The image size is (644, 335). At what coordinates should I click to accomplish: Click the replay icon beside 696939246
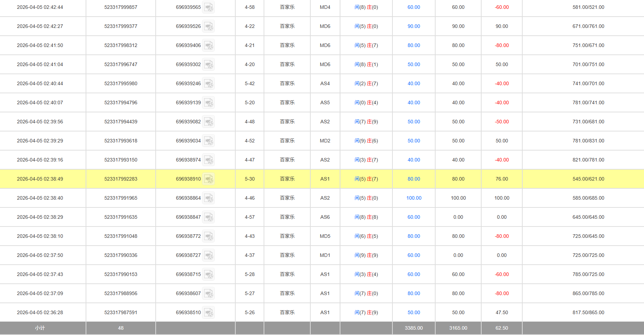[208, 84]
